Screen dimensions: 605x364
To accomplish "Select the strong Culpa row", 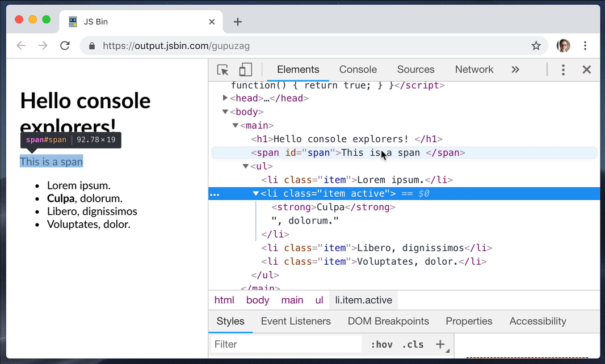I will point(404,208).
